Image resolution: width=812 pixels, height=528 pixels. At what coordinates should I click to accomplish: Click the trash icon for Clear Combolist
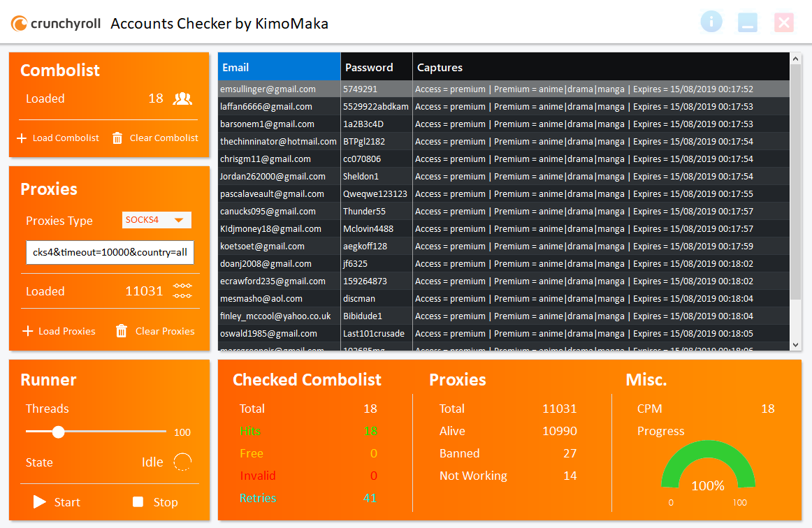(x=117, y=138)
